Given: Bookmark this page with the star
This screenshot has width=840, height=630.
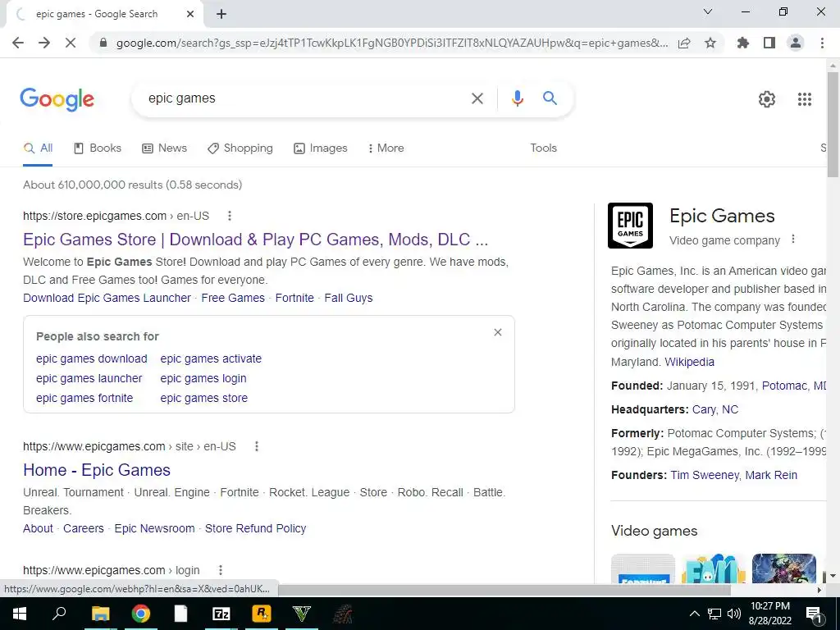Looking at the screenshot, I should point(710,43).
